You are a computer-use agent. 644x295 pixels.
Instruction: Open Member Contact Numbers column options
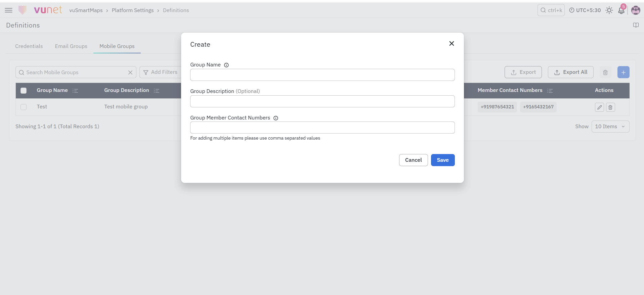[x=550, y=91]
